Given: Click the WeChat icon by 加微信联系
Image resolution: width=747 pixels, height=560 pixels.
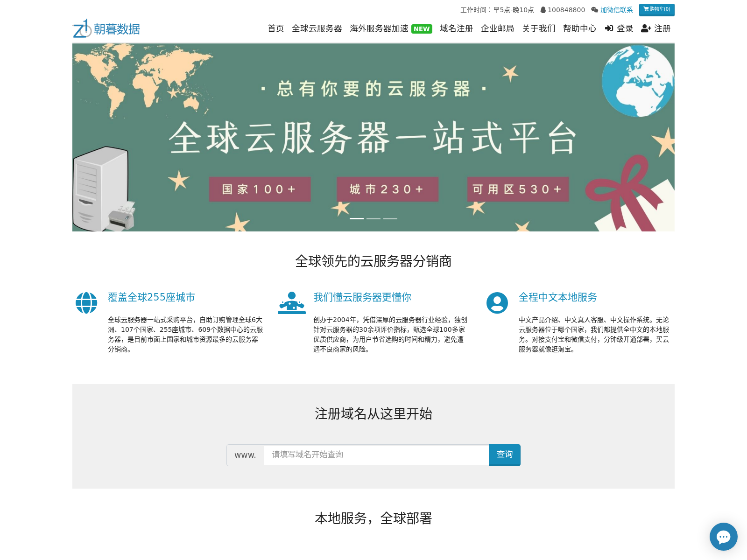Looking at the screenshot, I should tap(594, 10).
